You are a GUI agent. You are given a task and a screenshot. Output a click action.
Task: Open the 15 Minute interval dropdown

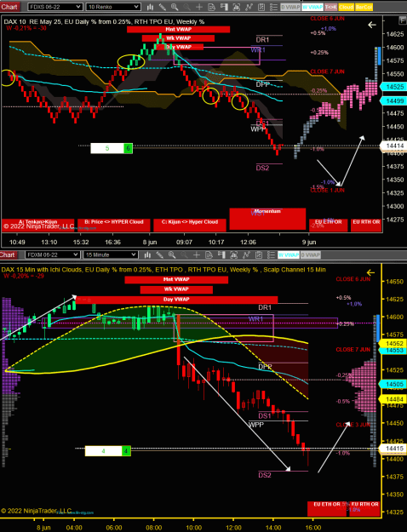click(111, 255)
